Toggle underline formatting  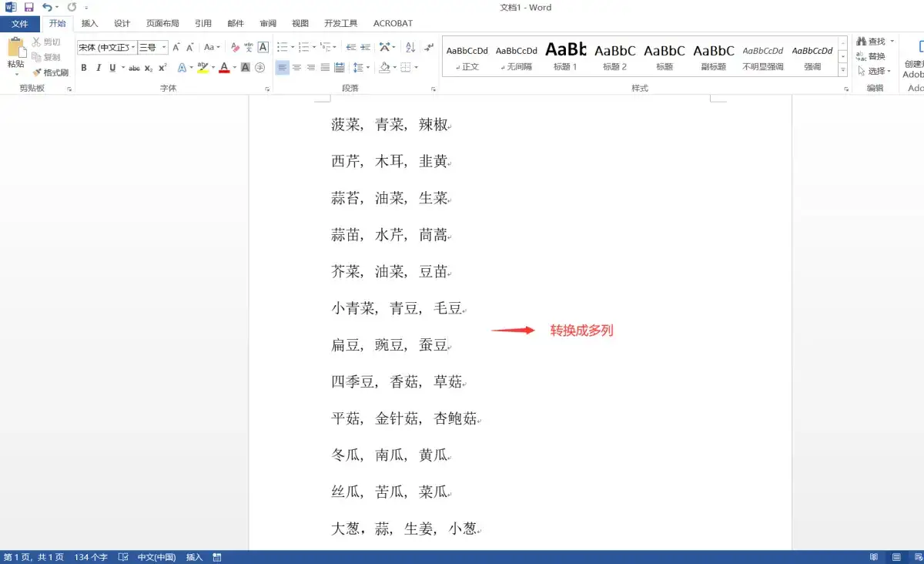pyautogui.click(x=112, y=68)
